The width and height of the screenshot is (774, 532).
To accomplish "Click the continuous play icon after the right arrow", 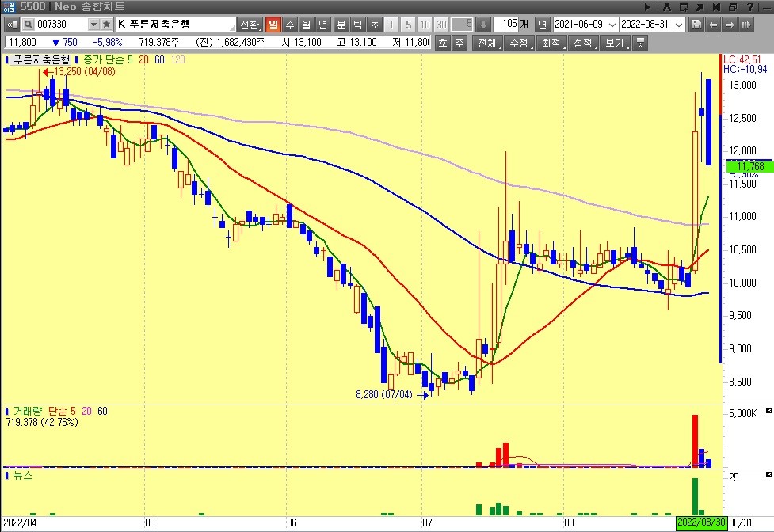I will (x=746, y=25).
